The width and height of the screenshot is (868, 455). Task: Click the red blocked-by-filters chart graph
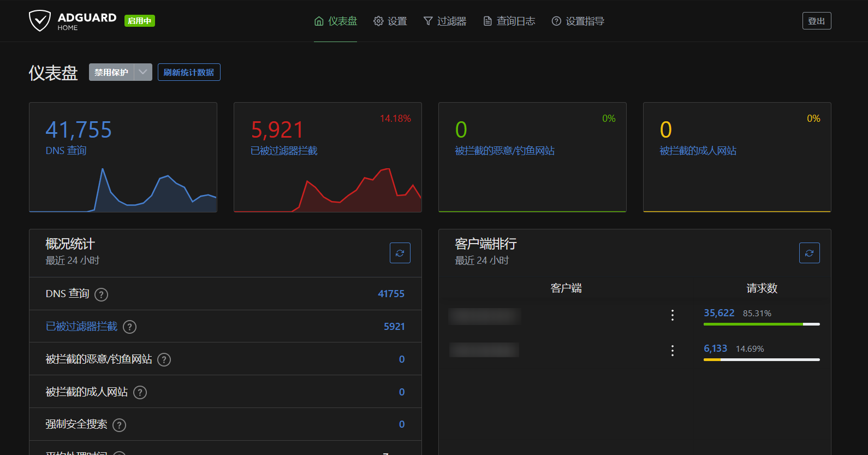328,190
